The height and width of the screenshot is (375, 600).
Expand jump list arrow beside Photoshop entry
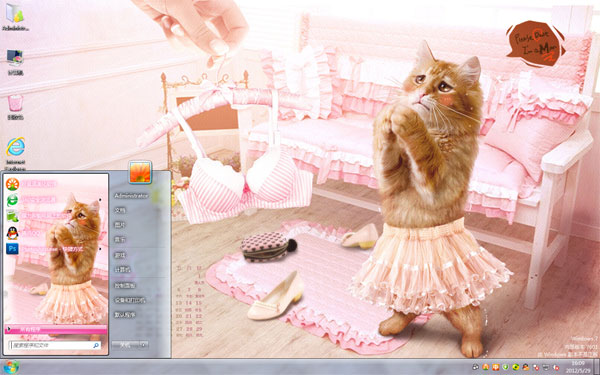pos(100,249)
